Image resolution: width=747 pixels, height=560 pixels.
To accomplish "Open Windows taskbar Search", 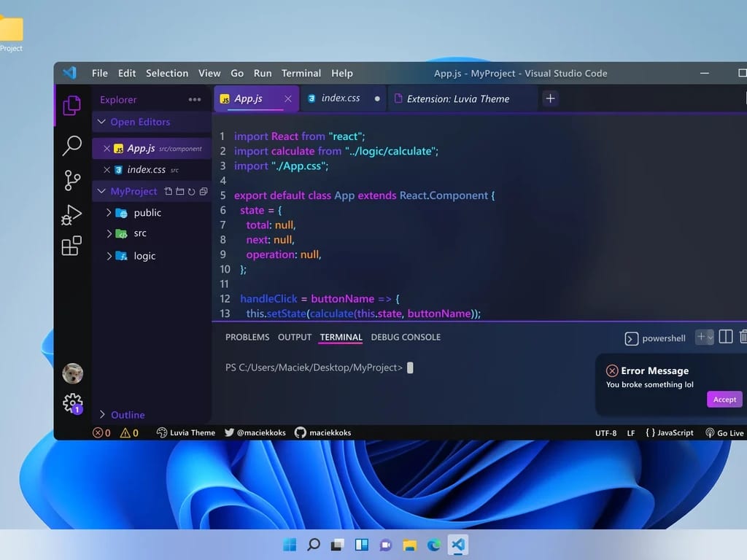I will 314,544.
